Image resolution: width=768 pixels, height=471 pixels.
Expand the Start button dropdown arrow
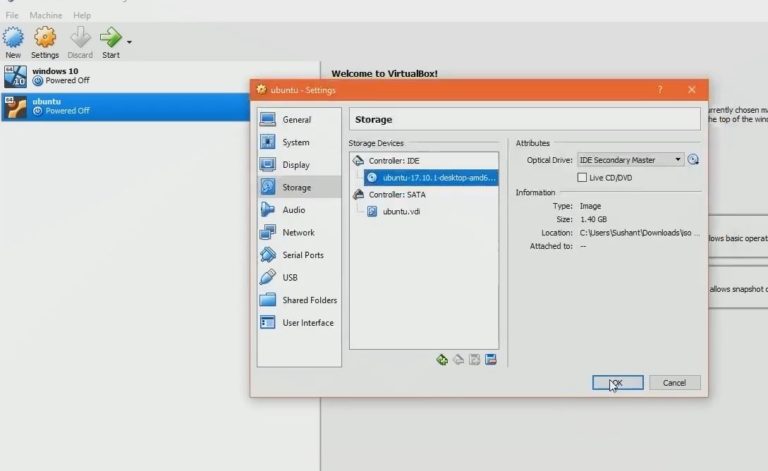129,42
